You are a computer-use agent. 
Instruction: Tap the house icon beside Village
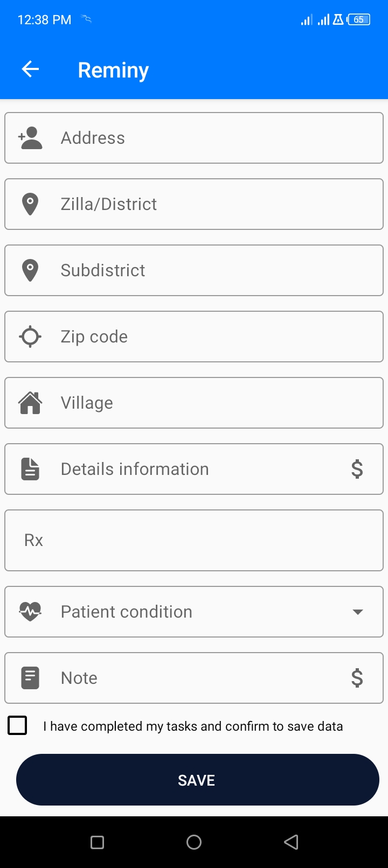coord(30,403)
